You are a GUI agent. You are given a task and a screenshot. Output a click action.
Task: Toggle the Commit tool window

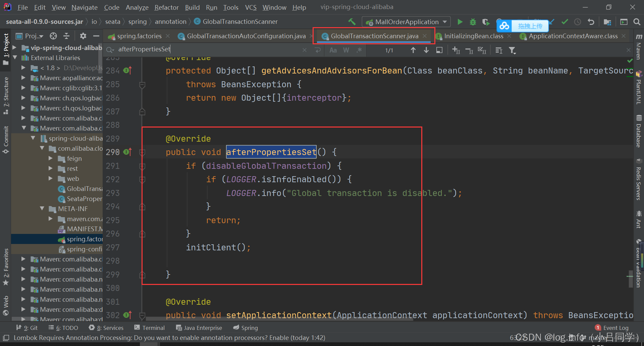(x=6, y=139)
